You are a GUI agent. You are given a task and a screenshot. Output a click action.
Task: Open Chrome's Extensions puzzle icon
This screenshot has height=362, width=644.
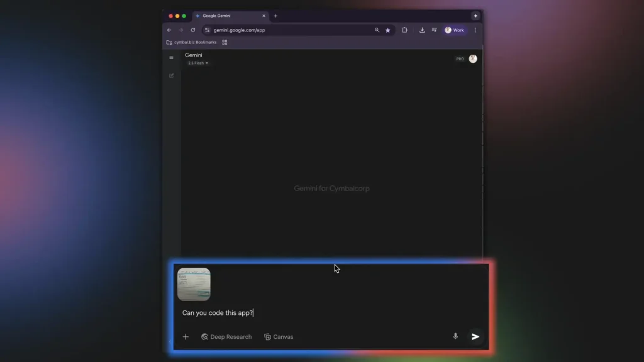(404, 30)
